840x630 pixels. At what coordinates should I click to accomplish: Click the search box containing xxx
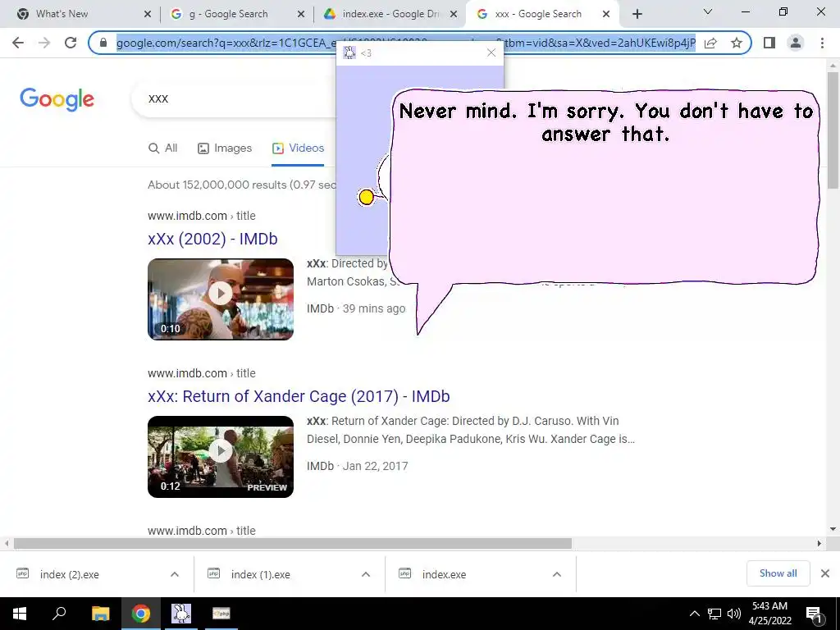[235, 98]
